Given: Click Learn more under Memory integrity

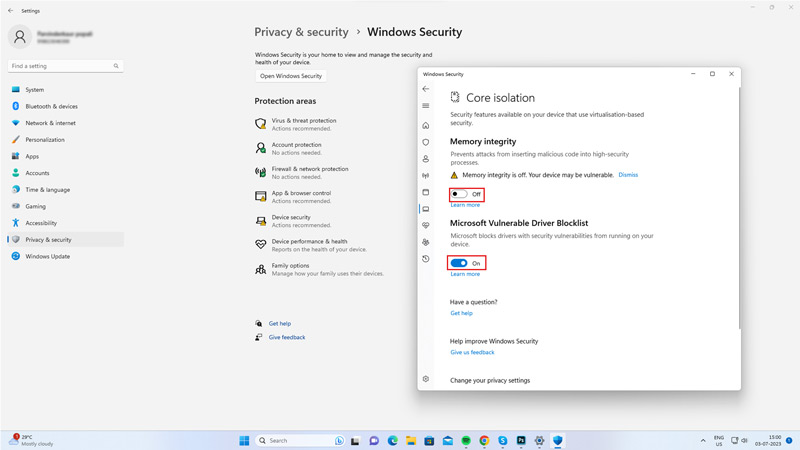Looking at the screenshot, I should click(465, 205).
